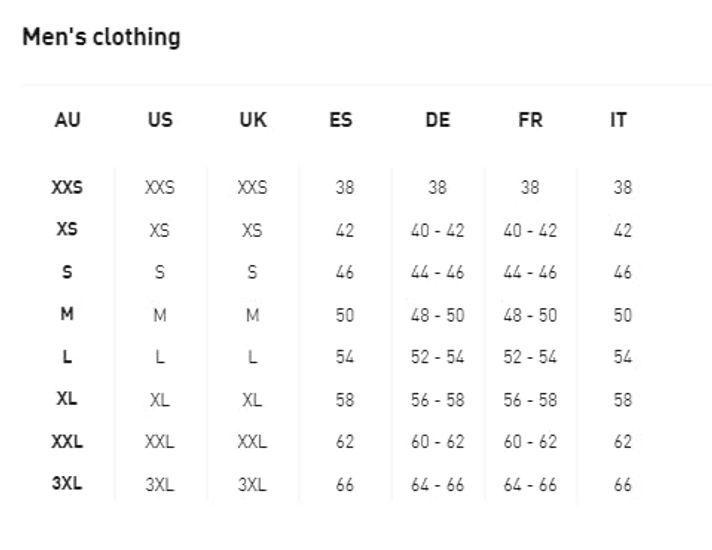Click the XXS size in AU column
Viewport: 712px width, 550px height.
tap(67, 187)
